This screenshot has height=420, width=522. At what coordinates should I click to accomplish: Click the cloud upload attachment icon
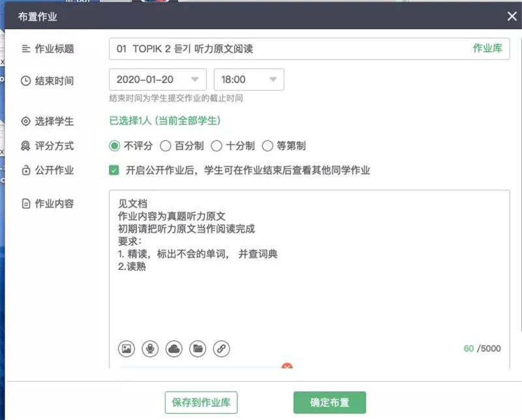(175, 349)
